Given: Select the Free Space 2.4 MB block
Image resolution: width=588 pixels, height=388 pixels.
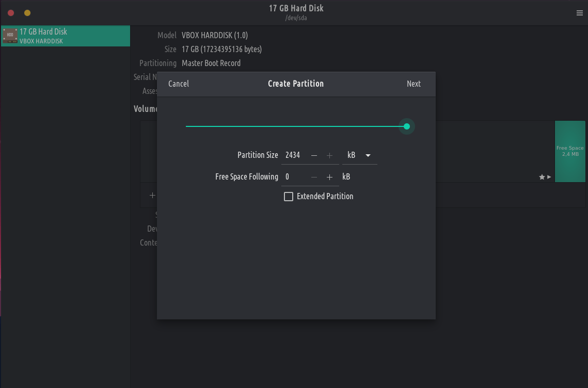Looking at the screenshot, I should point(569,151).
